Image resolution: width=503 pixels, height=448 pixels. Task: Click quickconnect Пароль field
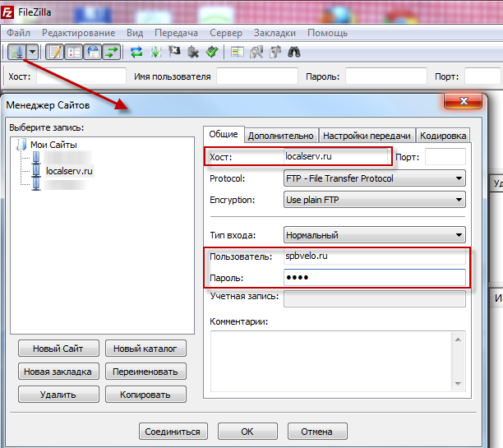[386, 76]
